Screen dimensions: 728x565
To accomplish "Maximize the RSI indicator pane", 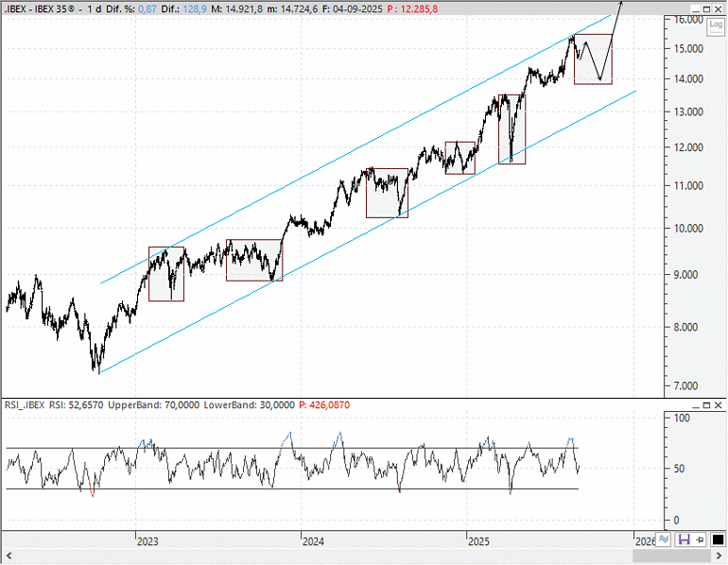I will coord(706,405).
